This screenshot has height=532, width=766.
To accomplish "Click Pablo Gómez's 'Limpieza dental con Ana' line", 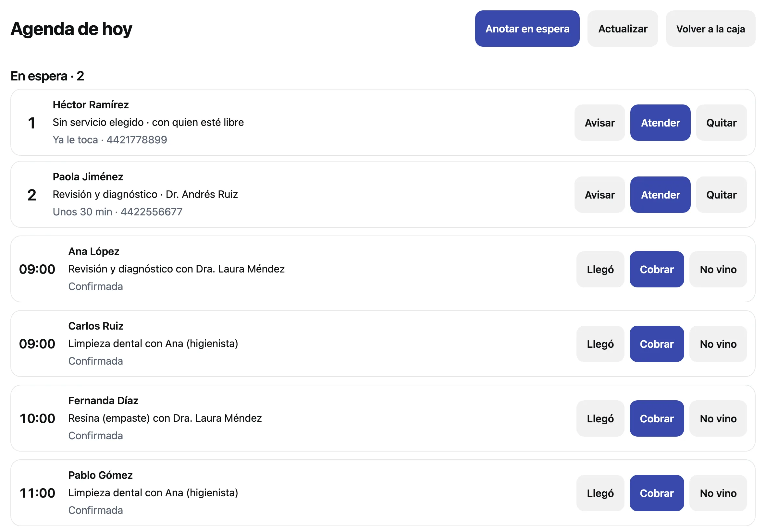I will pyautogui.click(x=153, y=493).
